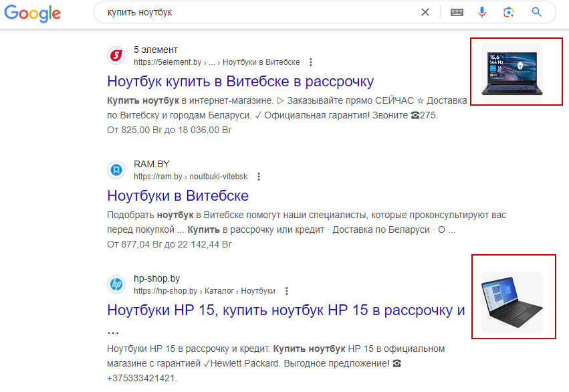Click the hp-shop.by Каталог Ноутбуки URL

click(205, 291)
